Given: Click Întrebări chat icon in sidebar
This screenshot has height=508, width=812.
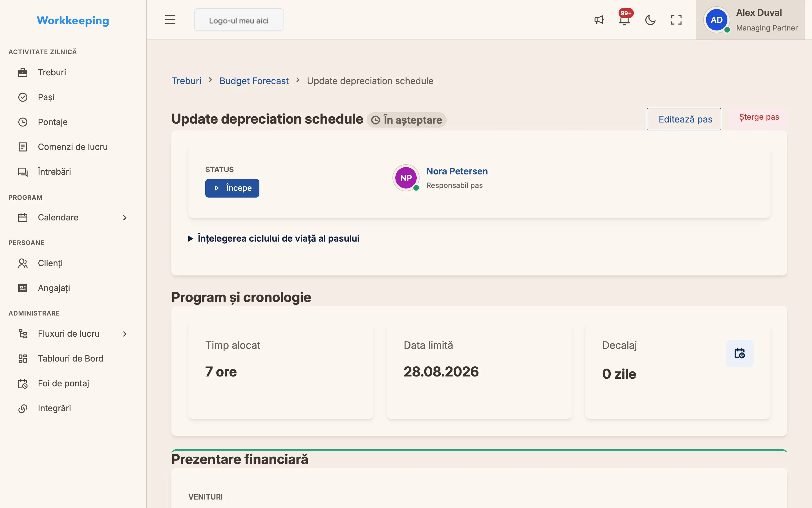Looking at the screenshot, I should pos(23,172).
